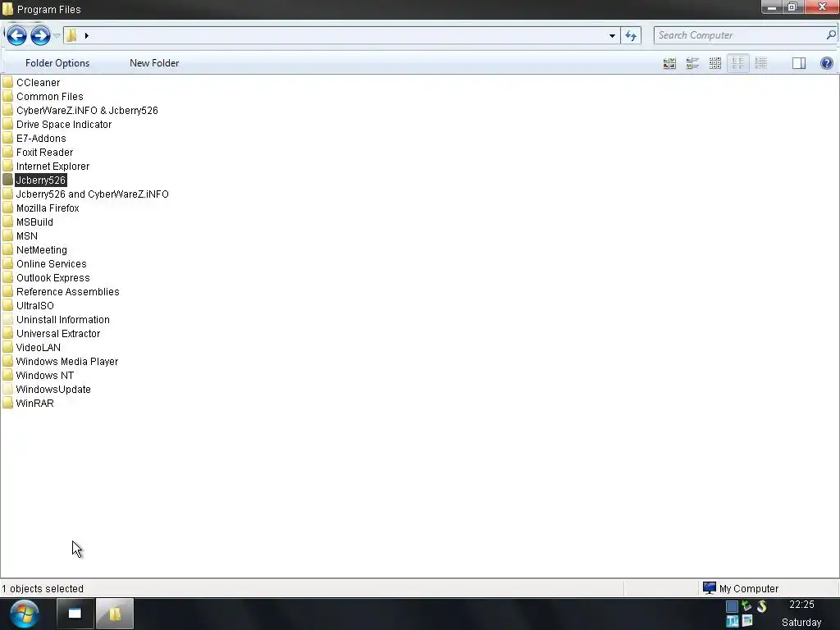Expand the address bar breadcrumb arrow
The width and height of the screenshot is (840, 630).
[87, 36]
